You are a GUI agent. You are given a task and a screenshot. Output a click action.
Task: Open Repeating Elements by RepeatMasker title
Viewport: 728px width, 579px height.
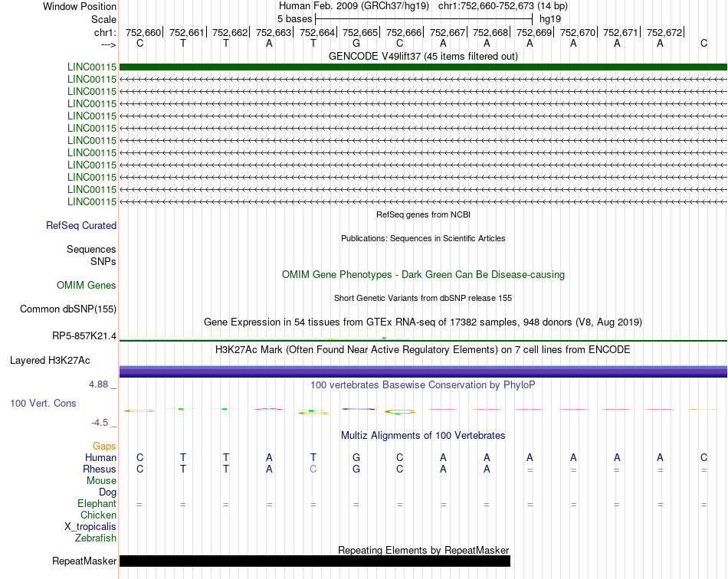point(423,550)
